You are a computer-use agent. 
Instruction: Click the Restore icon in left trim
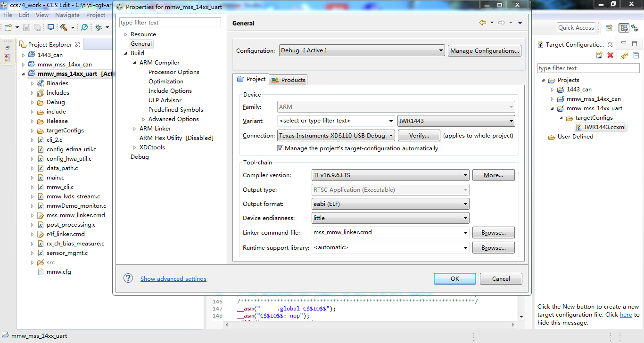click(7, 48)
